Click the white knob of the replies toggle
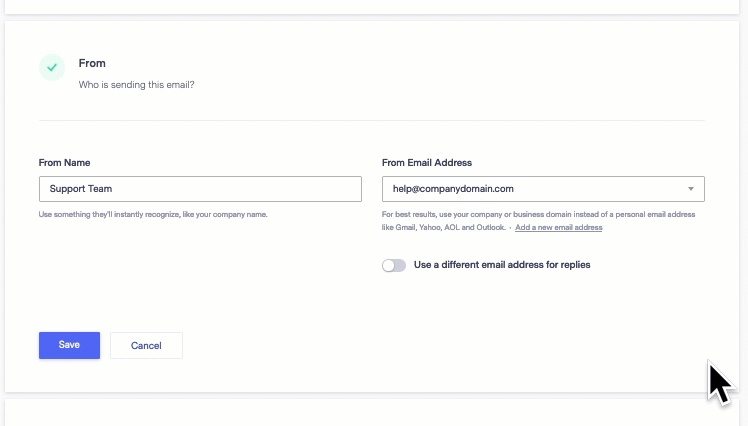 (x=388, y=265)
